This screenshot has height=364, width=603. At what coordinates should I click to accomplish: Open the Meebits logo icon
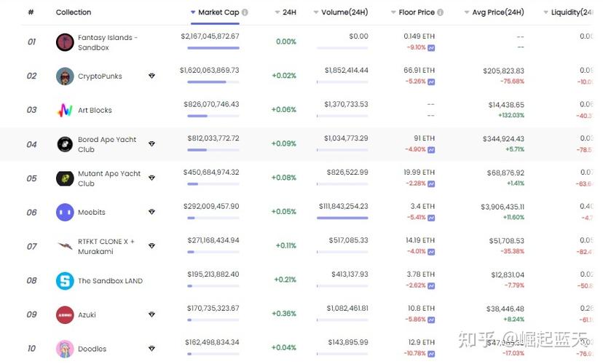click(65, 212)
